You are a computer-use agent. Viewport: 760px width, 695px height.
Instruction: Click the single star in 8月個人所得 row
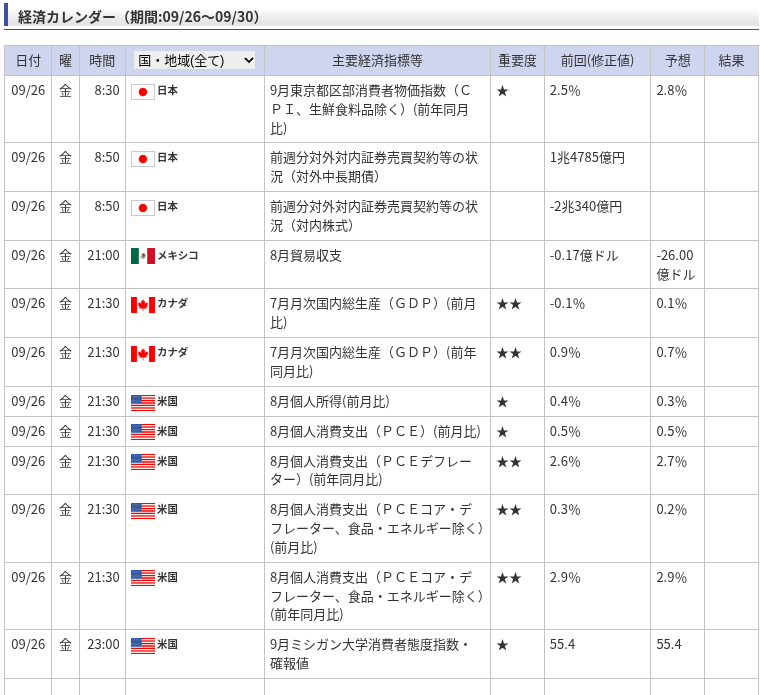pyautogui.click(x=502, y=402)
